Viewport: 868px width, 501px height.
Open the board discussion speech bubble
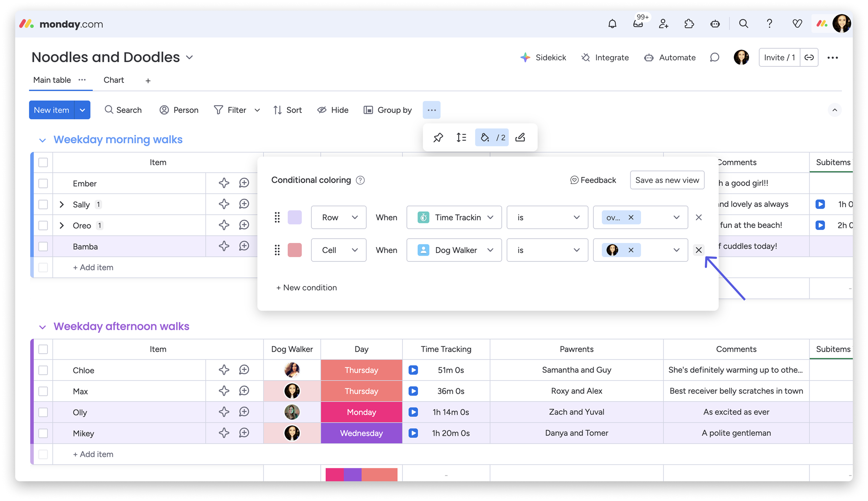(715, 57)
